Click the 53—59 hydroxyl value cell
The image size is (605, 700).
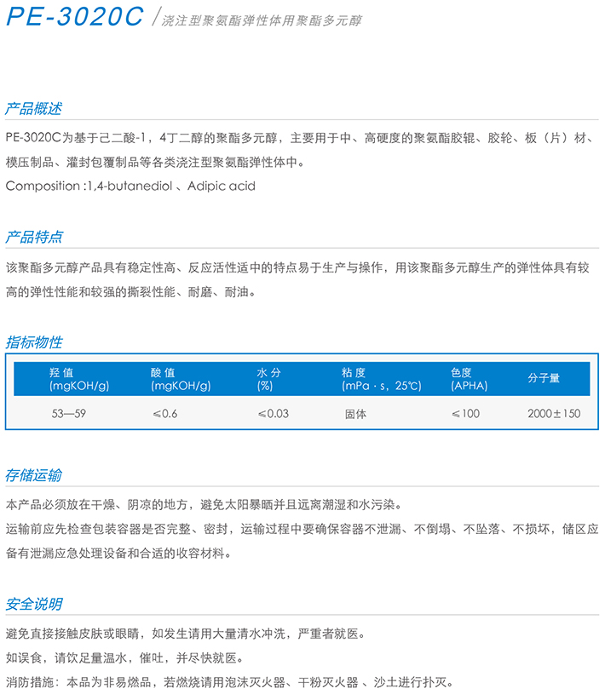point(68,414)
